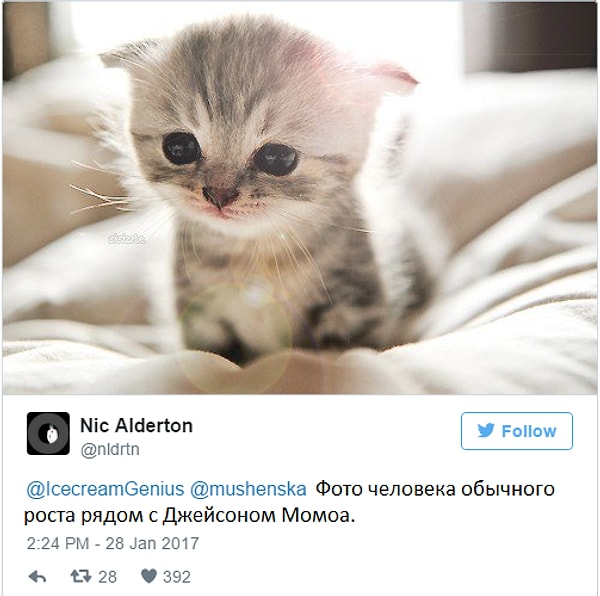Screen dimensions: 600x596
Task: Click the retweet count 28
Action: click(x=108, y=577)
